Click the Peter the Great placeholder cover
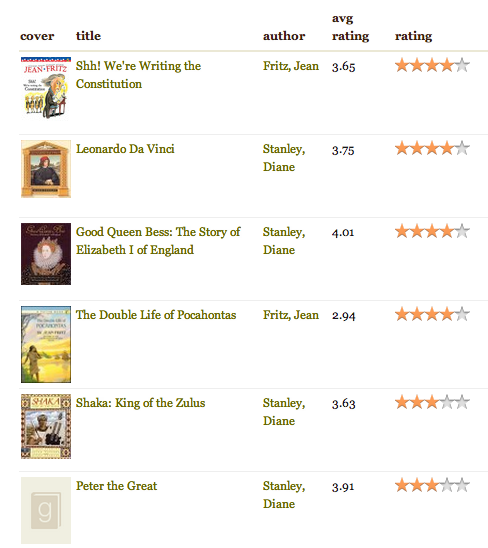488x548 pixels. [46, 510]
